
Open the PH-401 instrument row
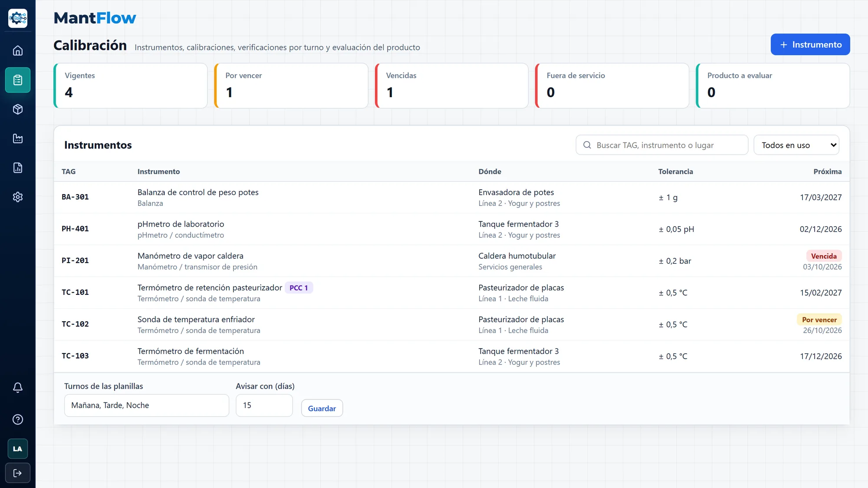click(x=451, y=229)
